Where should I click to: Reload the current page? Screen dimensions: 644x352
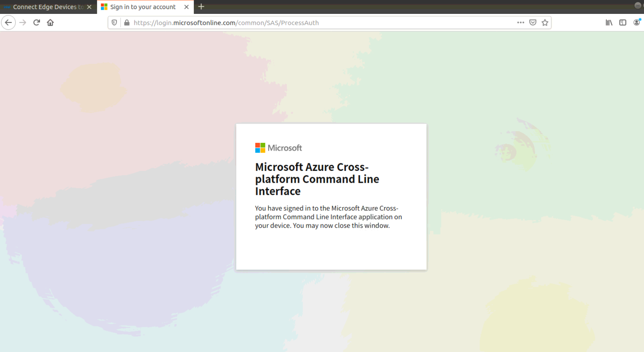[x=37, y=22]
